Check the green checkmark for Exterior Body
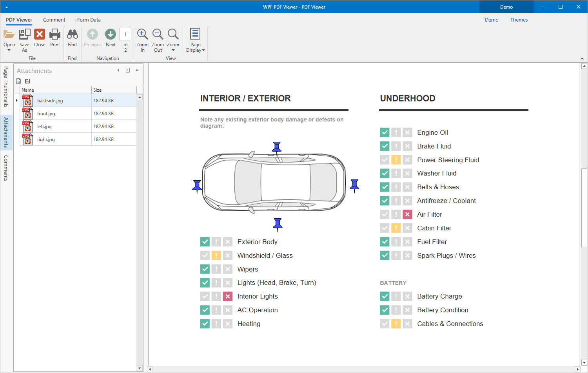 click(205, 242)
